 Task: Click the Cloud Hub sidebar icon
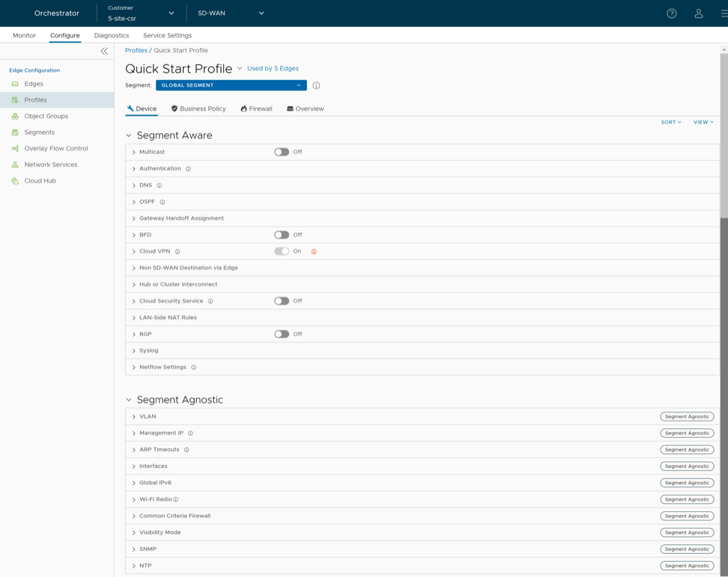[15, 180]
